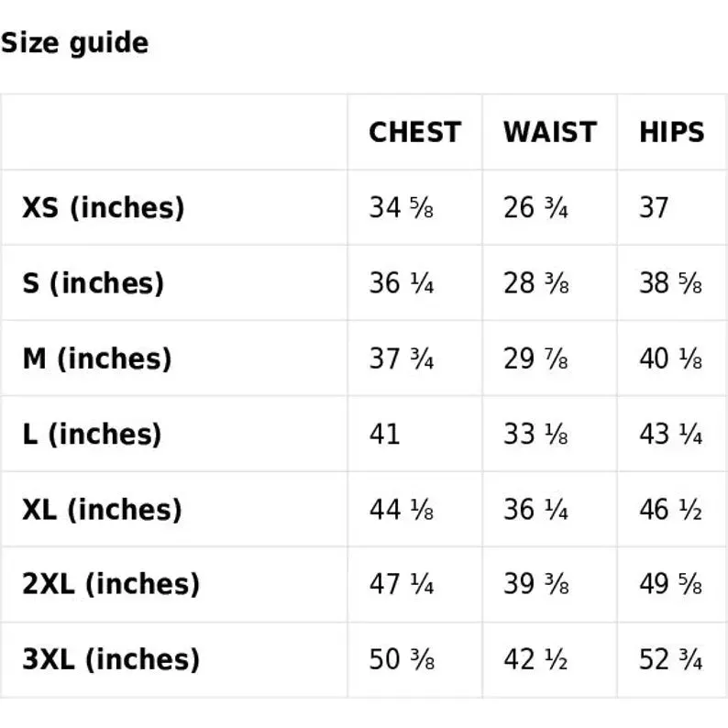Select the XS chest value 34 ⅝
The image size is (728, 728).
coord(402,207)
